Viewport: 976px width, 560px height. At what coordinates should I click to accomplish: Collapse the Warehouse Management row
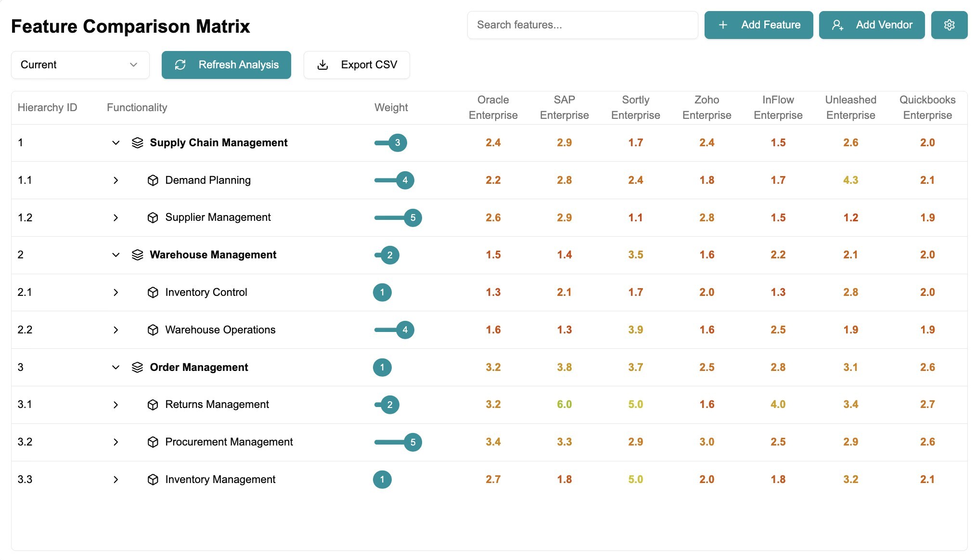116,255
